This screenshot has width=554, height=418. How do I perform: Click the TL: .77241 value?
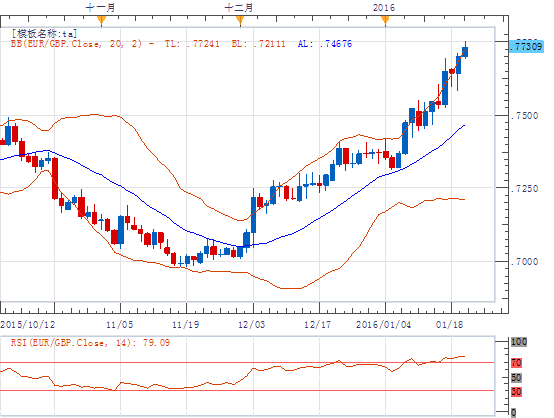point(192,44)
